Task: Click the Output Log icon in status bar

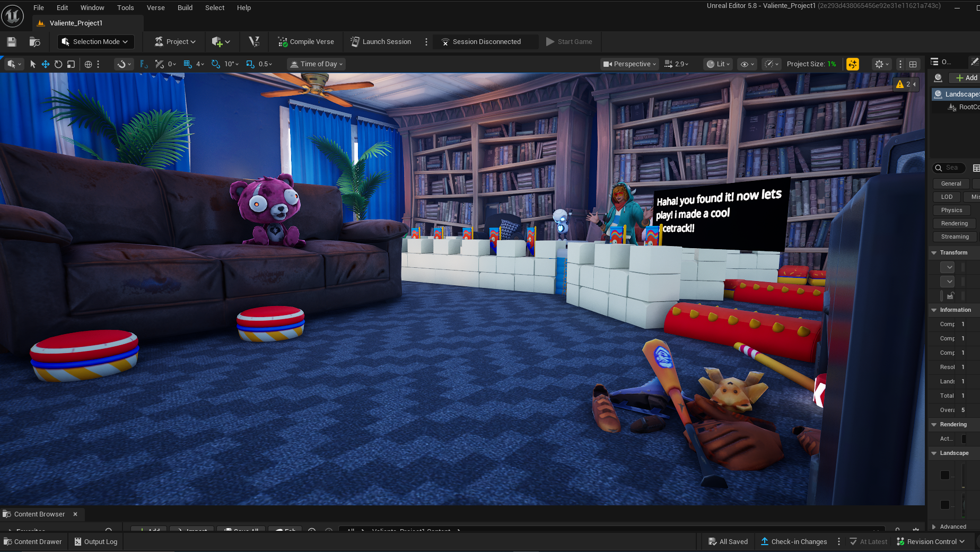Action: tap(78, 541)
